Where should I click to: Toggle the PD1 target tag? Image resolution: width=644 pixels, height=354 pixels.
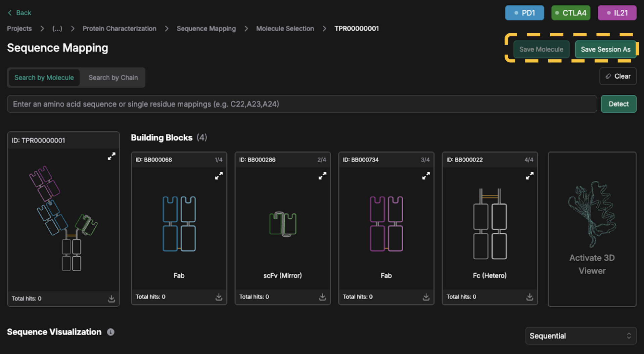pyautogui.click(x=524, y=13)
